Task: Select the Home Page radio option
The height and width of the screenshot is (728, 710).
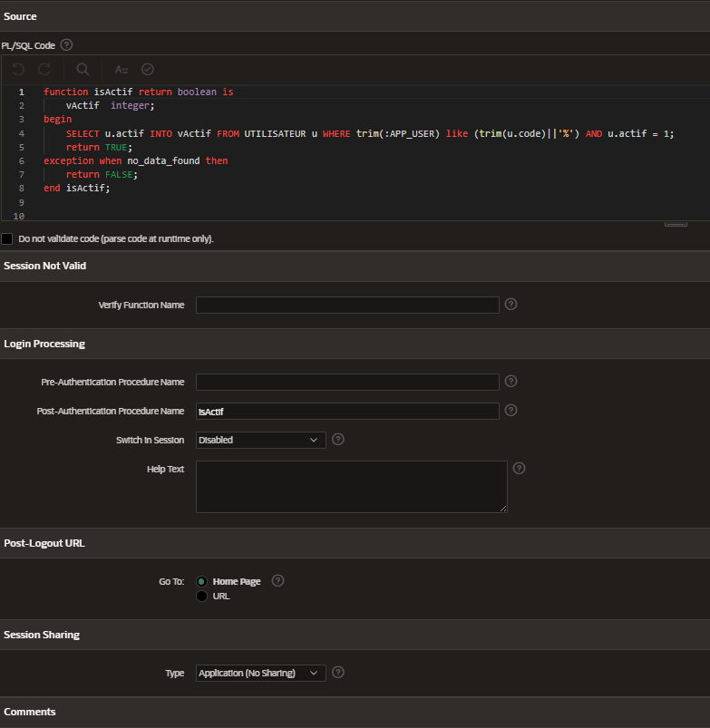Action: click(201, 581)
